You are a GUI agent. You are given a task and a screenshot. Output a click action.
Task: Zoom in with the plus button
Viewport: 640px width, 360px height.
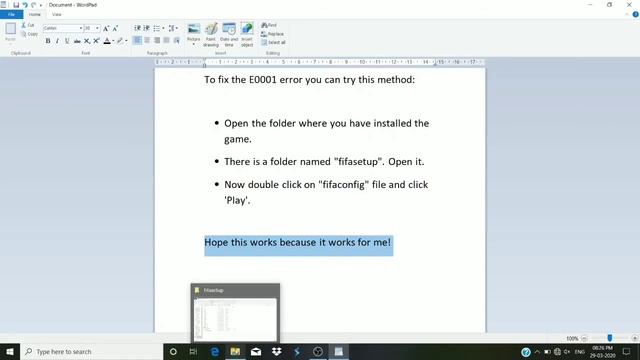tap(634, 338)
